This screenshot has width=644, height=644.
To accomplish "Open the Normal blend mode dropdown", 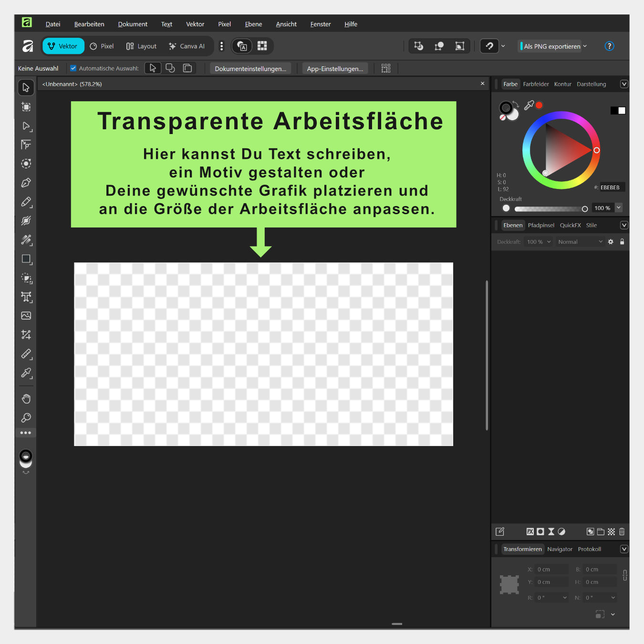I will tap(580, 242).
